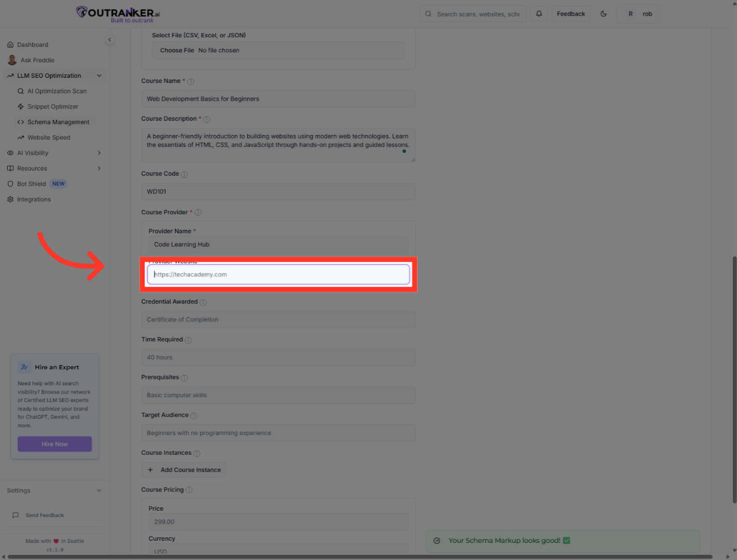The height and width of the screenshot is (560, 737).
Task: Toggle dark mode with the moon icon
Action: tap(603, 13)
